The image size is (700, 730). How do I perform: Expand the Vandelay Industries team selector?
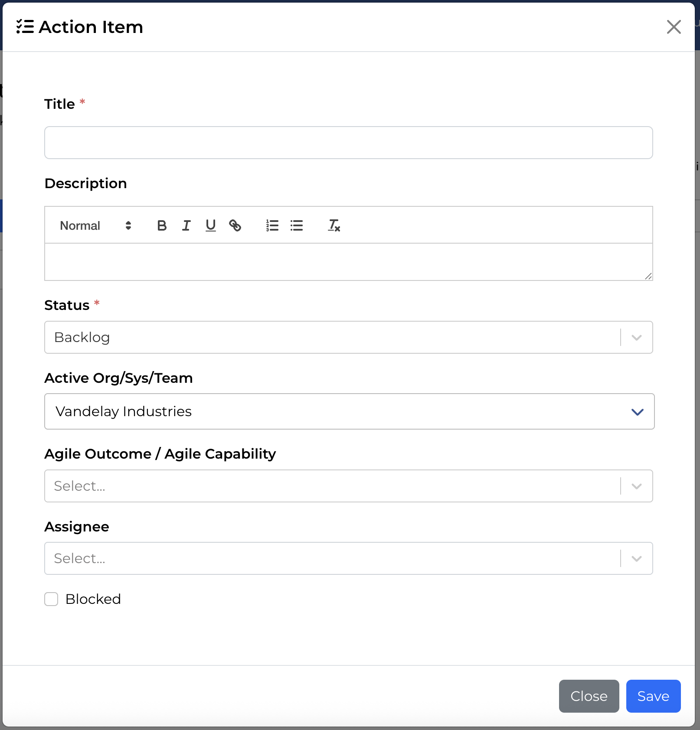349,411
